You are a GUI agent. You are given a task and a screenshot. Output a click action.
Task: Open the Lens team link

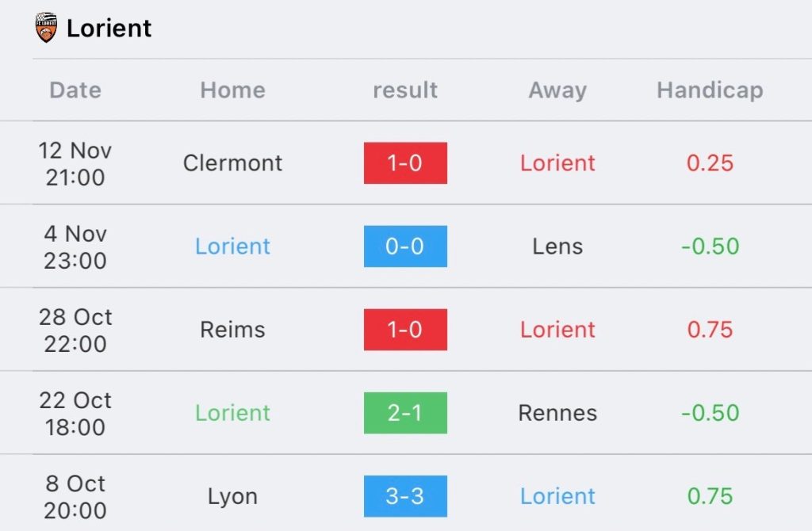pos(557,246)
